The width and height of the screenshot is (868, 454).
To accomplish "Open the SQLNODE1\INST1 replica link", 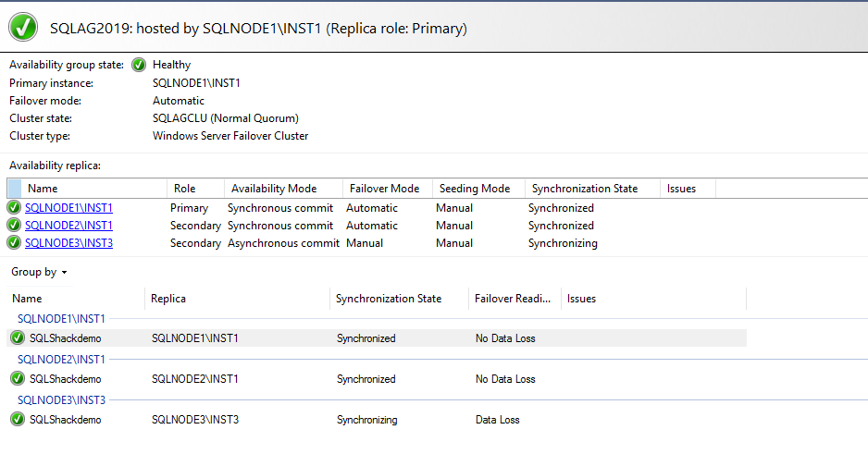I will 68,208.
